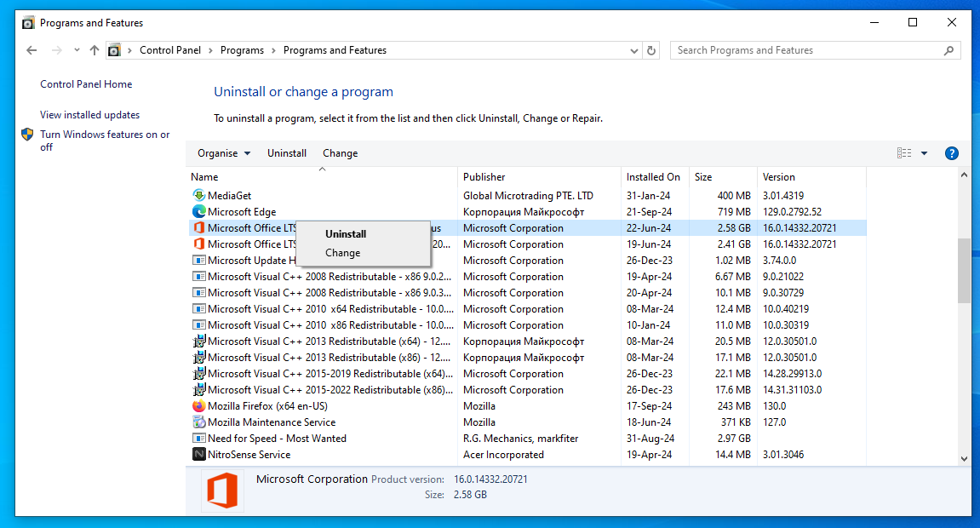The image size is (980, 528).
Task: Click publisher Global Microtrading PTE. LTD
Action: (x=528, y=196)
